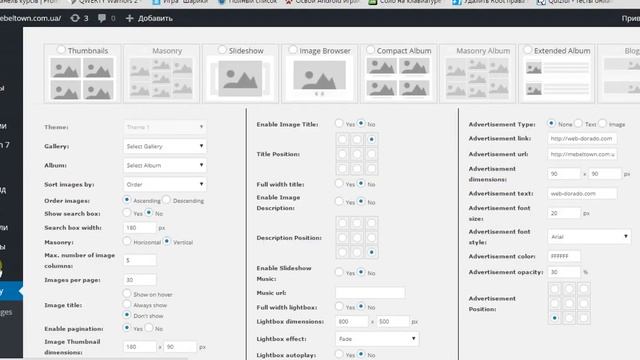
Task: Set Masonry to Horizontal
Action: (127, 241)
